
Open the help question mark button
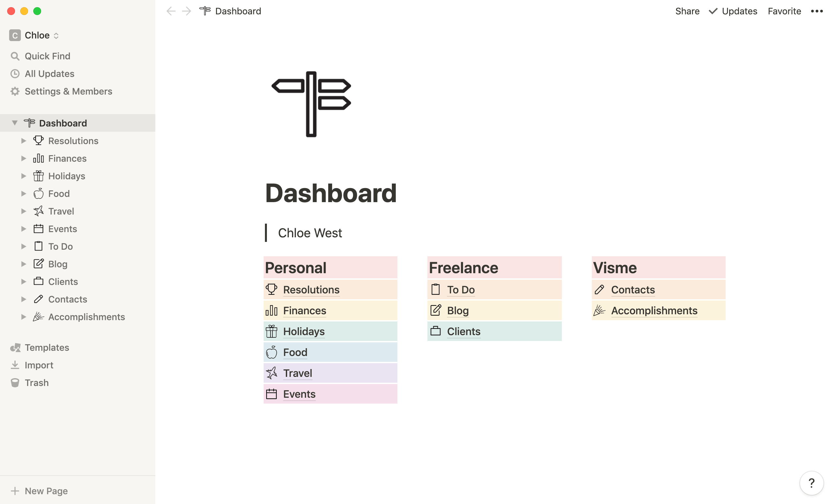click(811, 483)
